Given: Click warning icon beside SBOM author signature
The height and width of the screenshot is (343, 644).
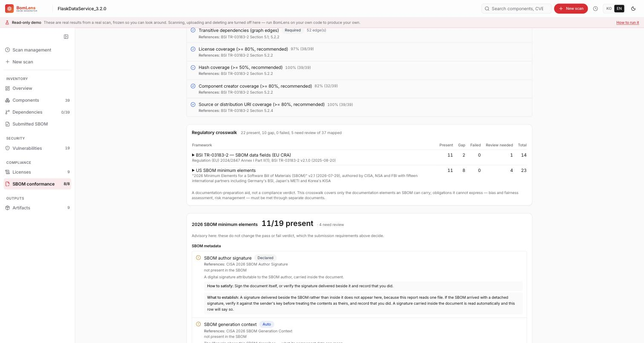Looking at the screenshot, I should 198,257.
